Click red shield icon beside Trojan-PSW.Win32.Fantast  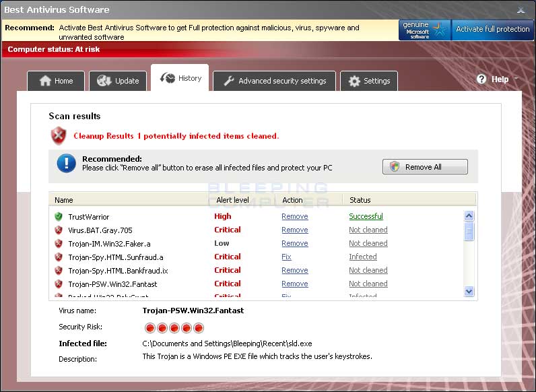click(x=59, y=284)
